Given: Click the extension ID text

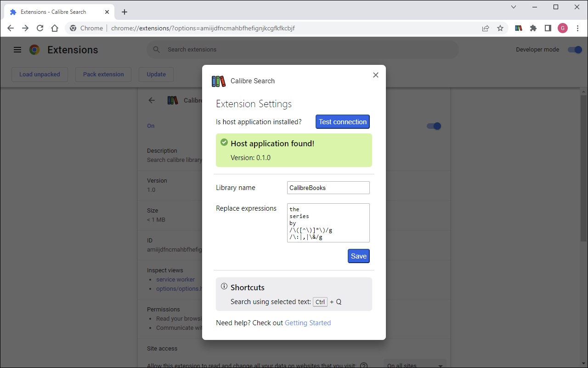Looking at the screenshot, I should [x=175, y=249].
